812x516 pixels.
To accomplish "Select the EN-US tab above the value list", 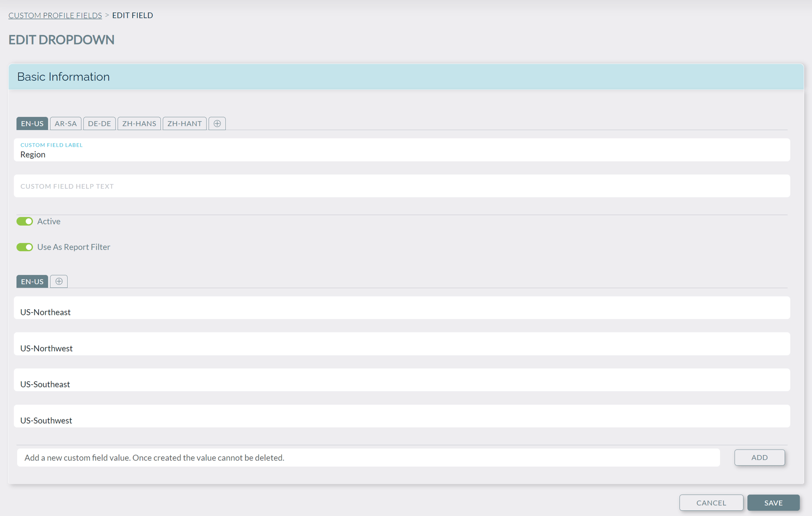I will point(32,281).
